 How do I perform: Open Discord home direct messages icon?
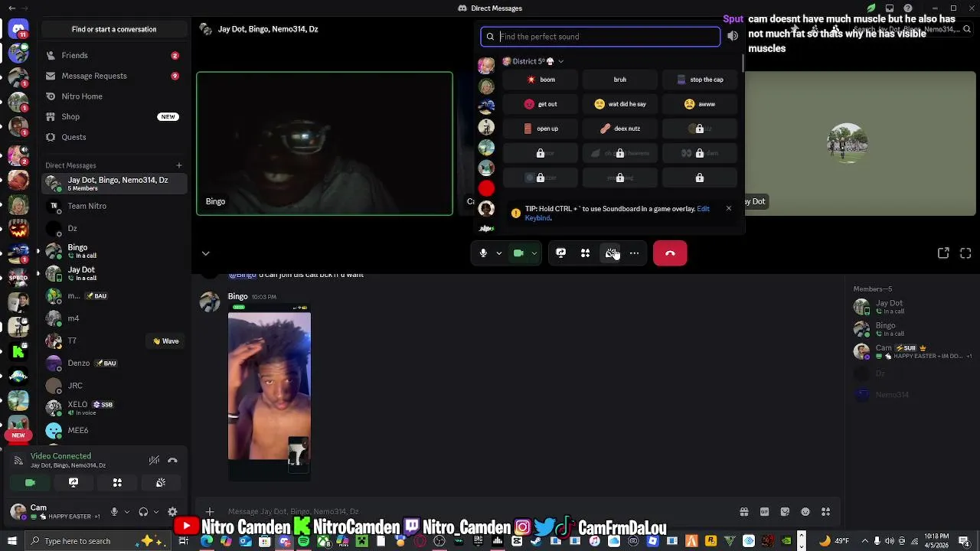(18, 29)
